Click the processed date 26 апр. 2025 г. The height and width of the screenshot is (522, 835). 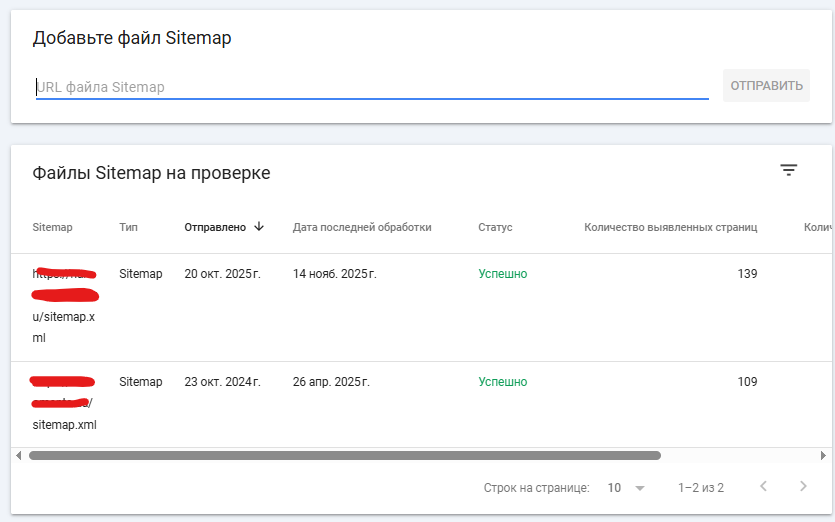tap(331, 382)
